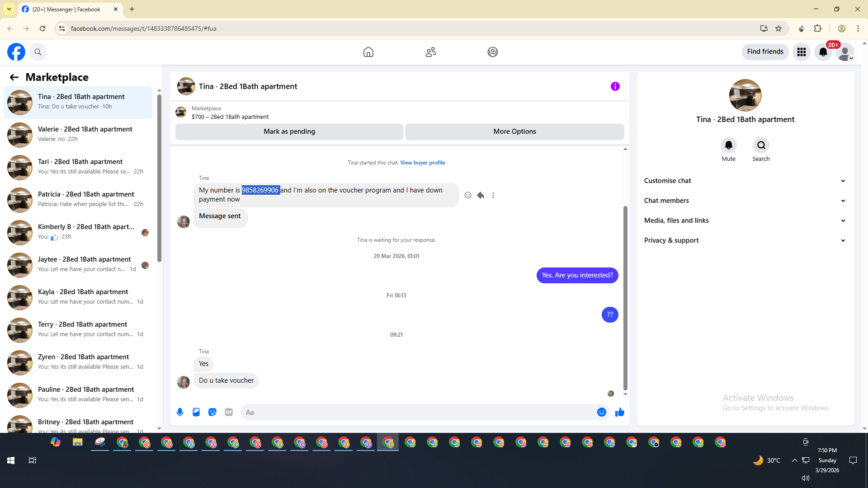Choose a GIF to send
This screenshot has height=488, width=868.
(229, 412)
